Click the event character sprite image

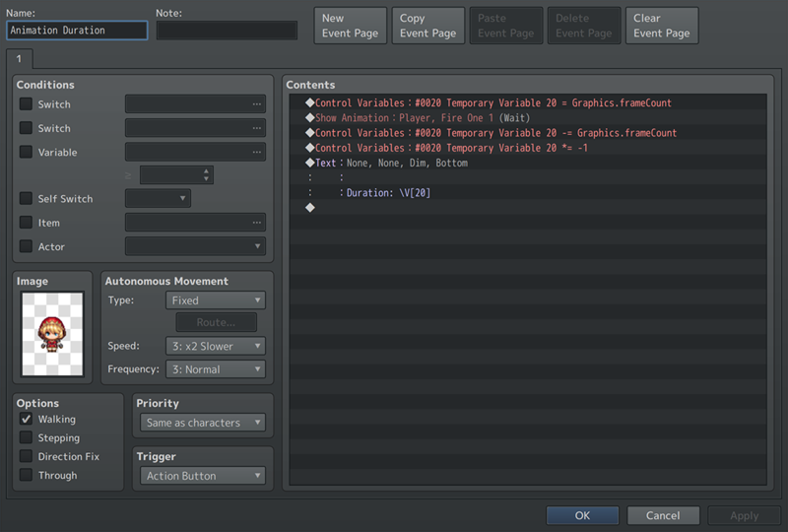pos(53,333)
